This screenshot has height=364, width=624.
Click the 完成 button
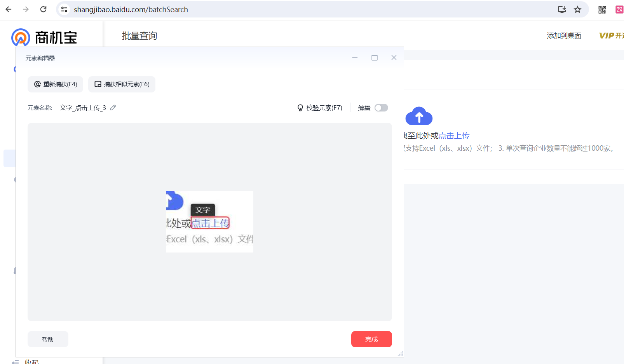(371, 339)
